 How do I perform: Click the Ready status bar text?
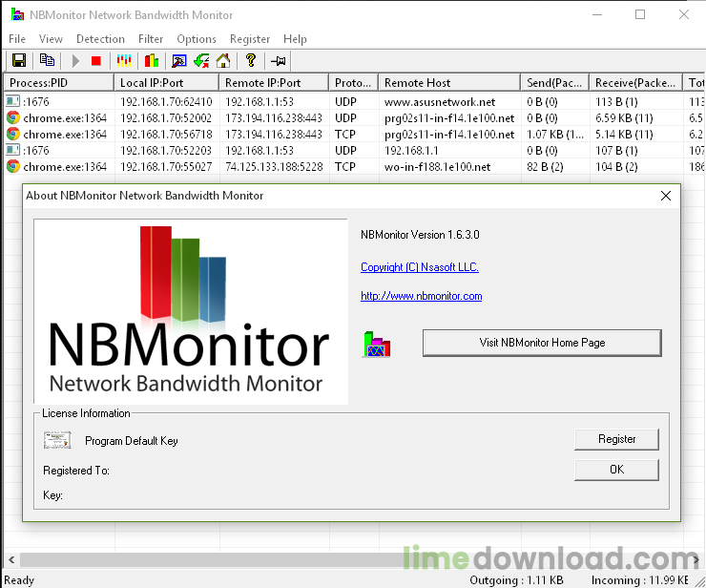19,580
